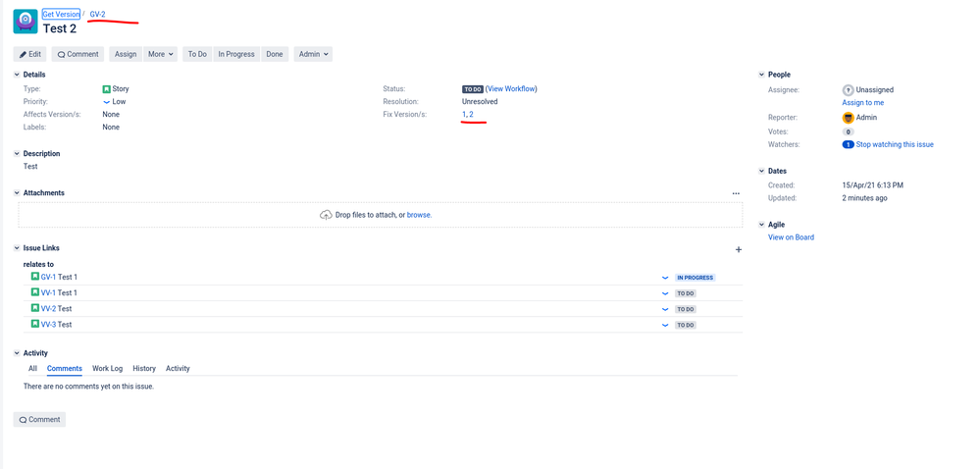Click the Low priority icon in Details
The image size is (980, 469).
106,101
